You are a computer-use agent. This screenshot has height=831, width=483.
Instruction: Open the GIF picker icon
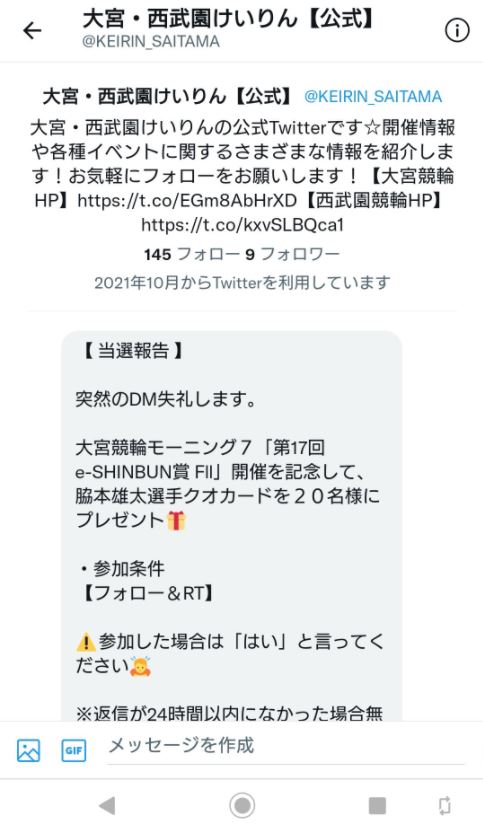pyautogui.click(x=74, y=750)
